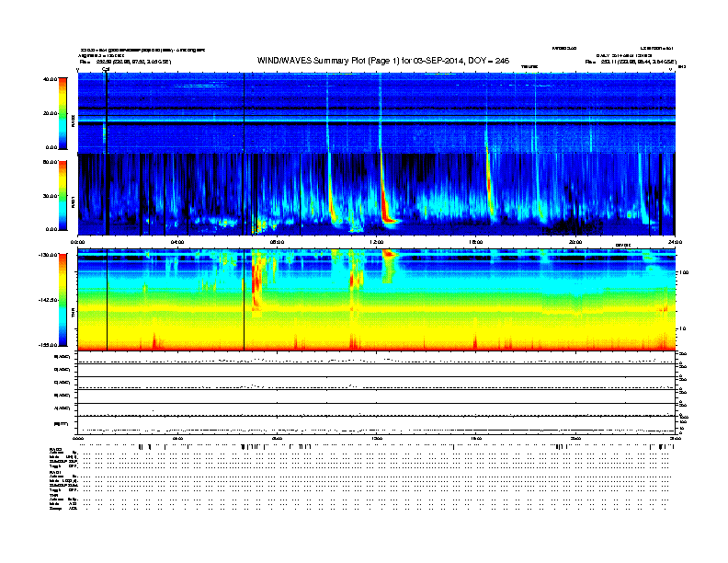Click the 08:00 tick under RAD1 spectrogram
Viewport: 728px width, 563px height.
(277, 242)
